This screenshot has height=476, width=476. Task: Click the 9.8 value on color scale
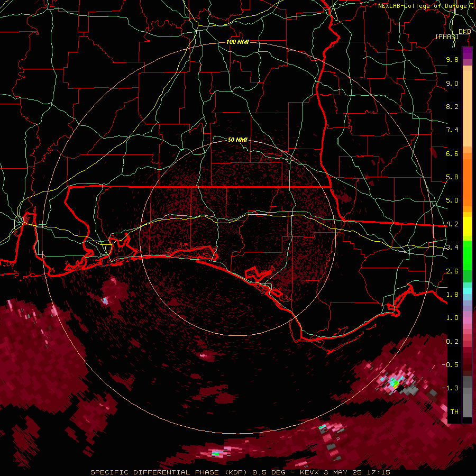pyautogui.click(x=452, y=59)
